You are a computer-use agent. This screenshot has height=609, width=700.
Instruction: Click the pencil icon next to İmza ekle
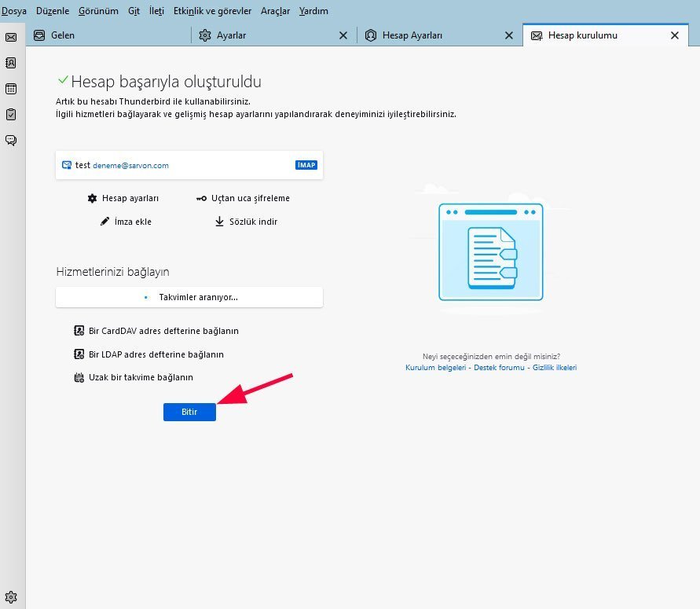[106, 222]
